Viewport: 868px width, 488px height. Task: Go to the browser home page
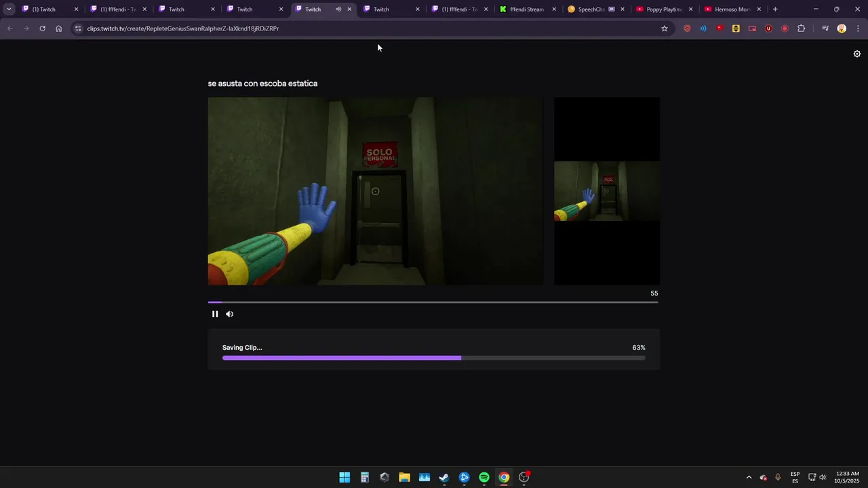(59, 28)
